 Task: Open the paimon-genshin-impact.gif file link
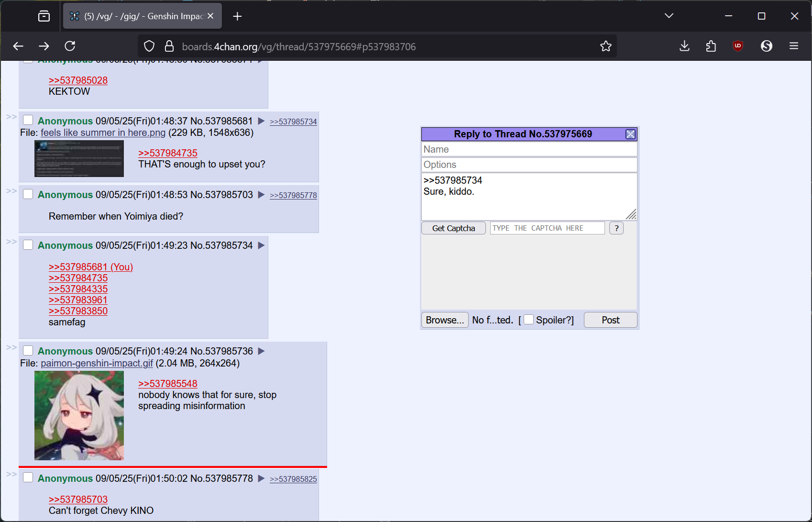(97, 363)
